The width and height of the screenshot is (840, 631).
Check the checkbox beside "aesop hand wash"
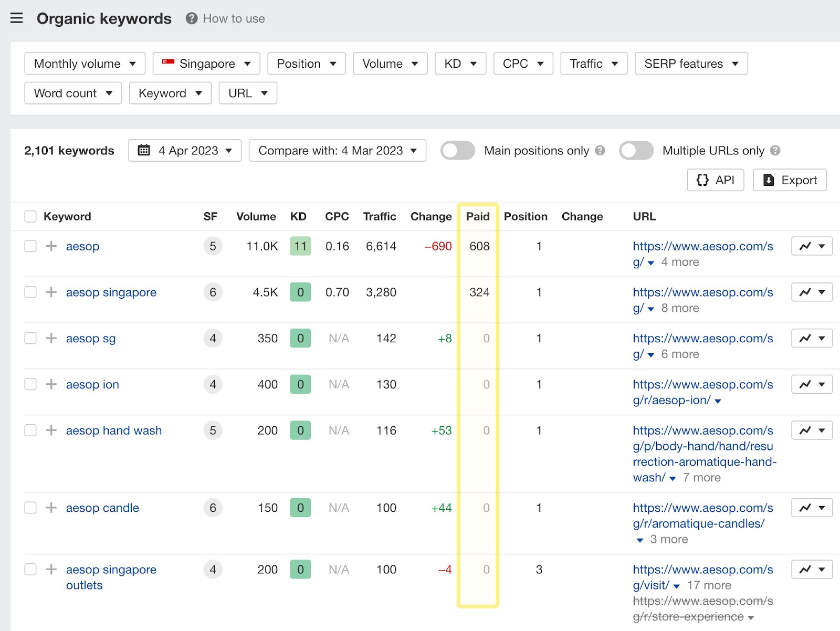click(30, 430)
